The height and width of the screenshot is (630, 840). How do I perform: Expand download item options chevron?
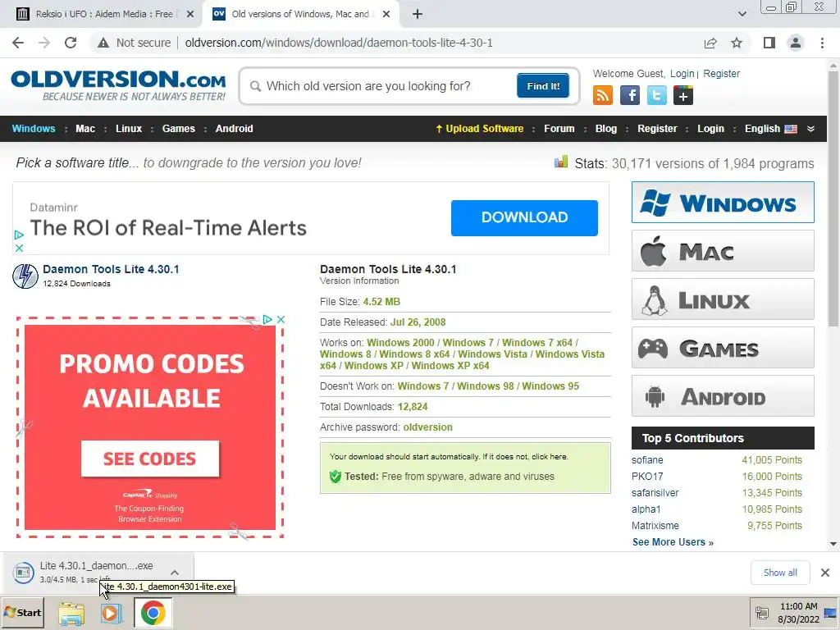click(x=174, y=573)
